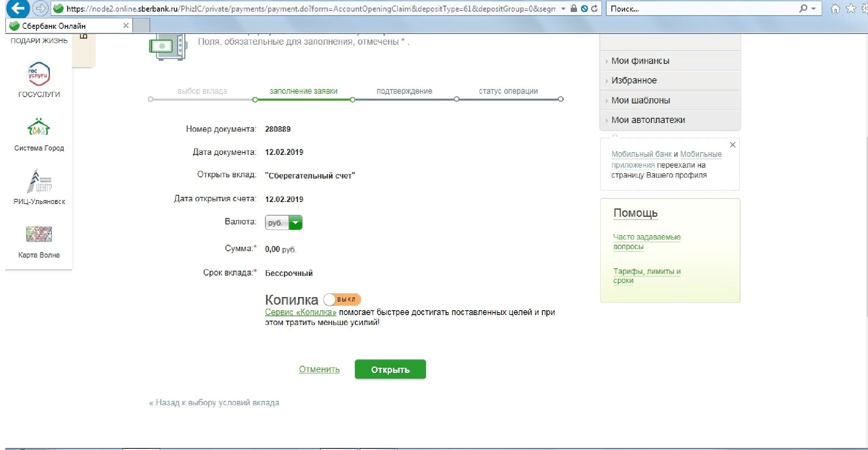868x450 pixels.
Task: Close the Сбербанк Онлайн tab
Action: click(x=126, y=26)
